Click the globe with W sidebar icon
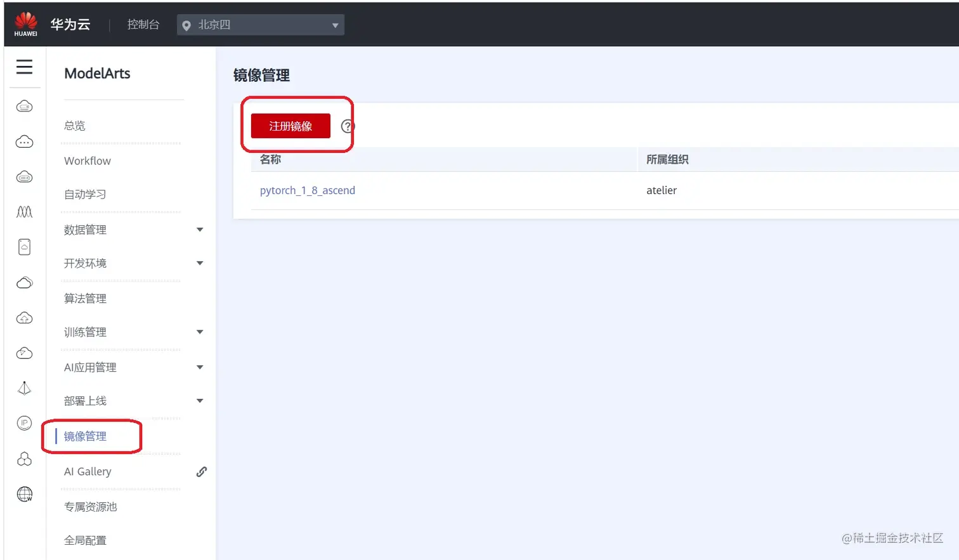 pyautogui.click(x=24, y=494)
